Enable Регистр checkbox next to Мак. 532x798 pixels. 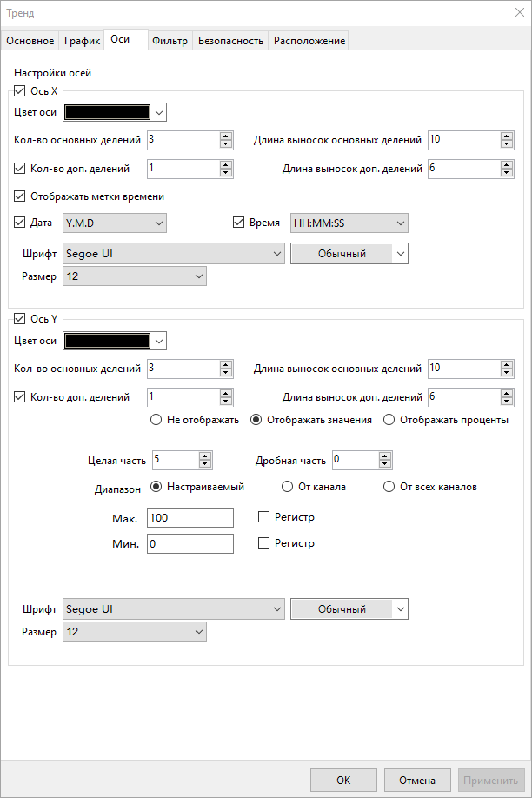click(x=263, y=517)
